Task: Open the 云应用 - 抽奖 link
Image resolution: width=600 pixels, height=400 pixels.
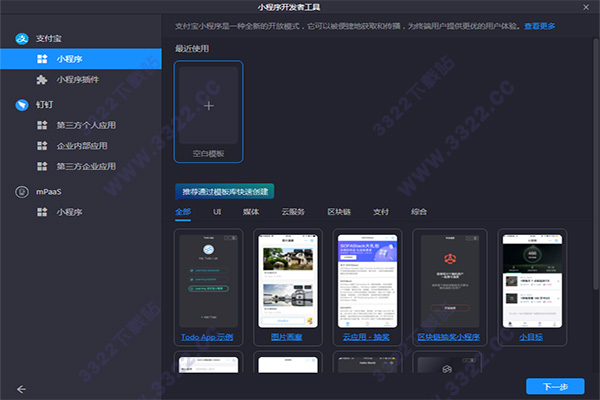Action: [x=366, y=337]
